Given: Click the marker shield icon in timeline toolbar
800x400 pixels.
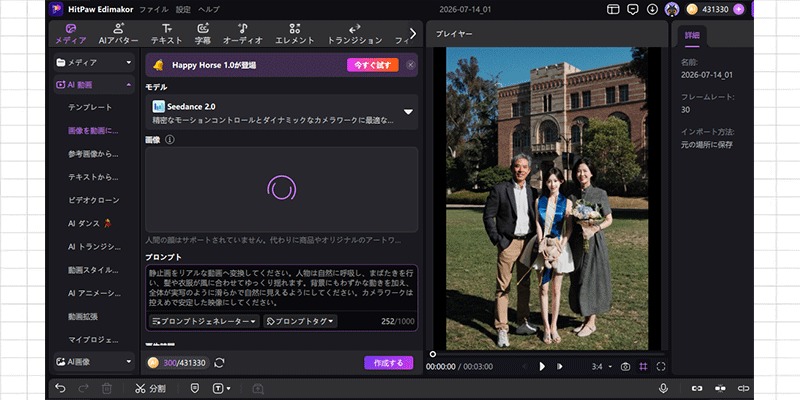Looking at the screenshot, I should click(x=194, y=388).
